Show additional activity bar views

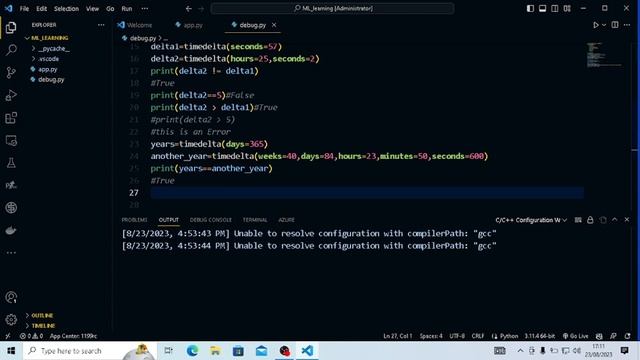11,253
